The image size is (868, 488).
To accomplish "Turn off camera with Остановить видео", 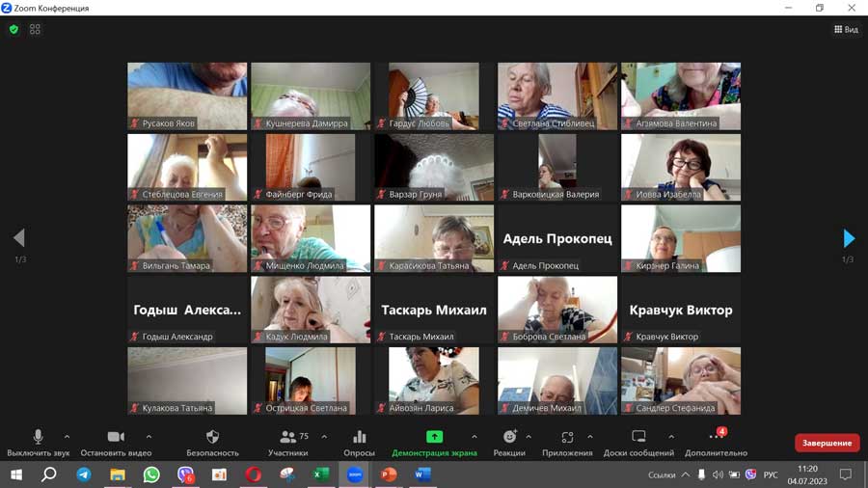I will pyautogui.click(x=116, y=438).
